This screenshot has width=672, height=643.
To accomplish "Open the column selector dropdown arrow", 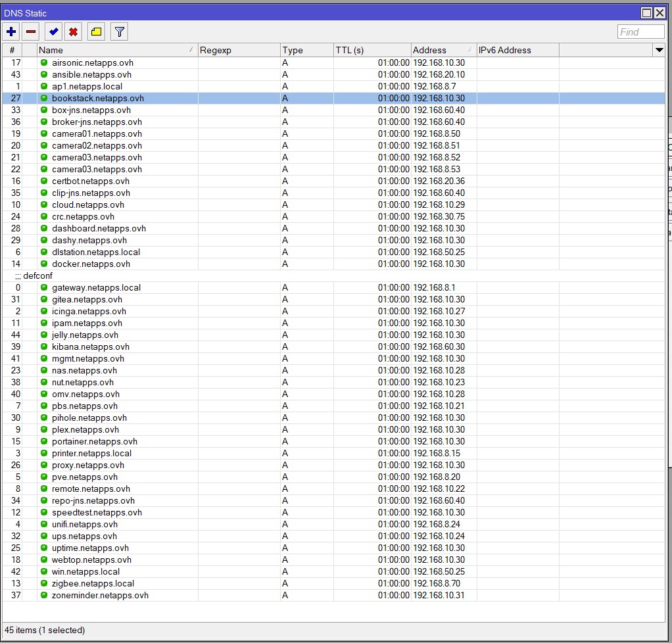I will pyautogui.click(x=659, y=50).
